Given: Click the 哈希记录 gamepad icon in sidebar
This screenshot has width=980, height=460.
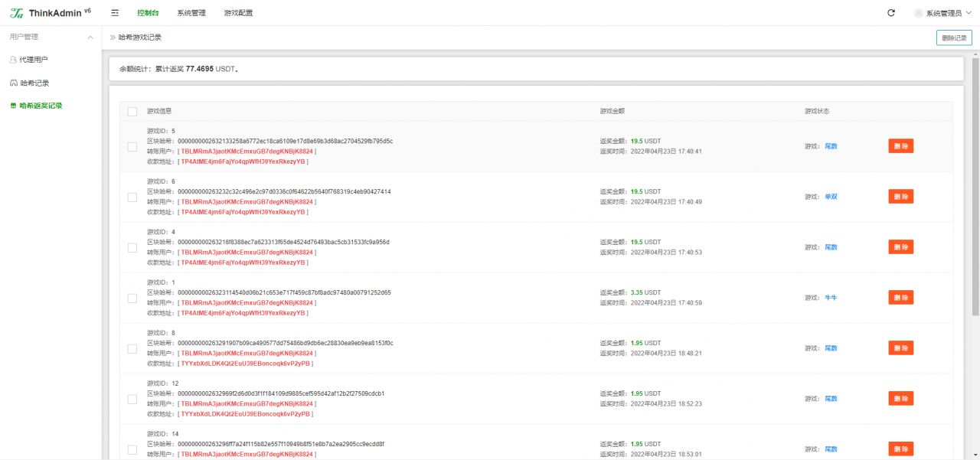Looking at the screenshot, I should click(13, 83).
